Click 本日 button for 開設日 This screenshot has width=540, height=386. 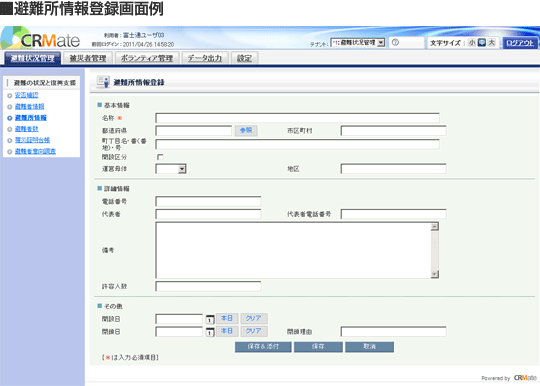pos(227,318)
